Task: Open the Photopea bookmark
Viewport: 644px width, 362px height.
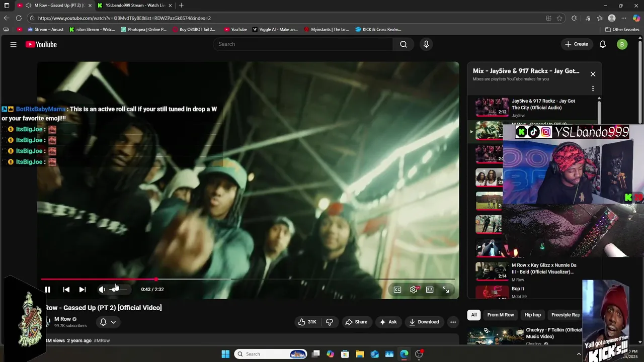Action: click(x=144, y=29)
